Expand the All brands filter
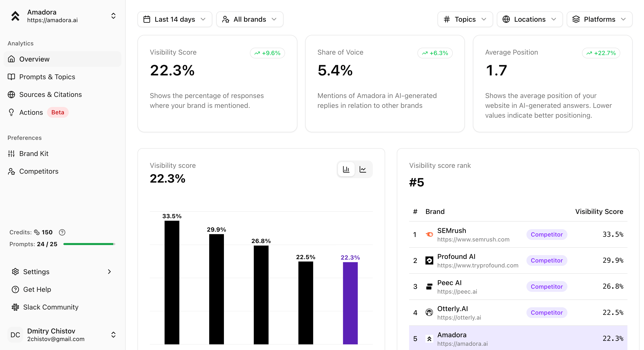Image resolution: width=644 pixels, height=350 pixels. [x=249, y=19]
